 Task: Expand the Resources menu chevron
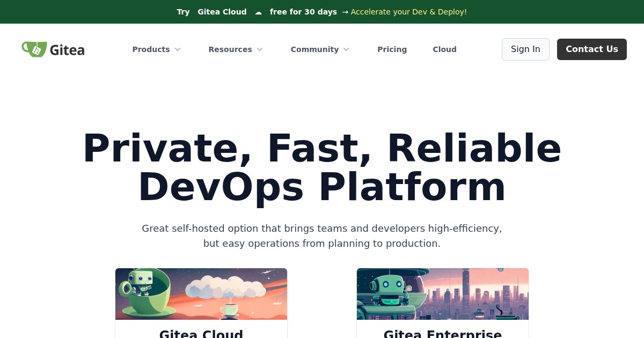260,49
